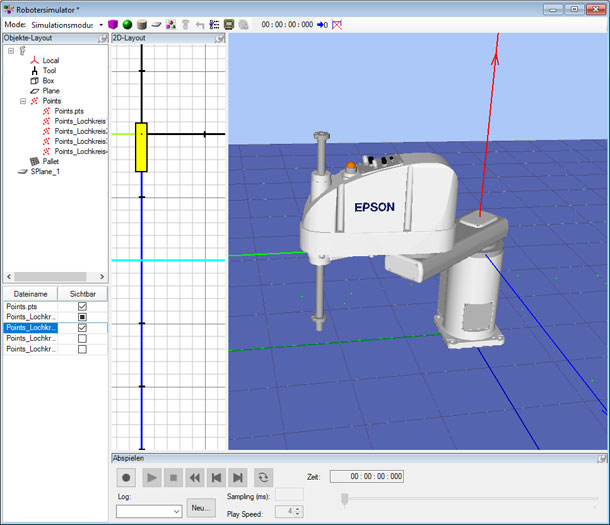This screenshot has height=525, width=610.
Task: Click the Zeit time input field
Action: point(366,477)
